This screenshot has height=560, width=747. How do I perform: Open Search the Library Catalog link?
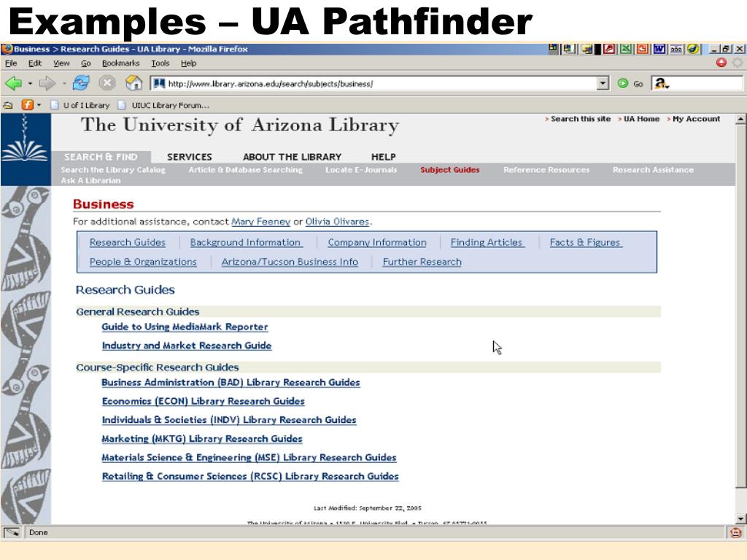coord(113,169)
